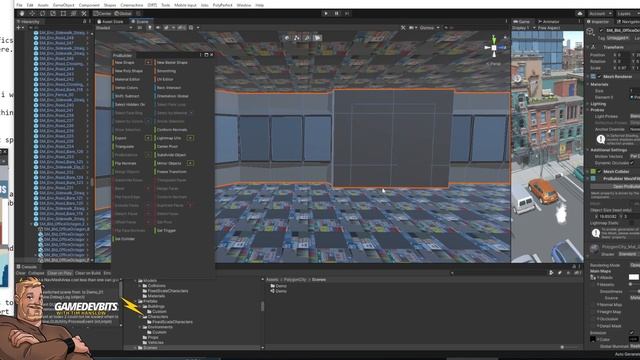Open Export options plus icon
Viewport: 640px width, 360px height.
click(148, 138)
